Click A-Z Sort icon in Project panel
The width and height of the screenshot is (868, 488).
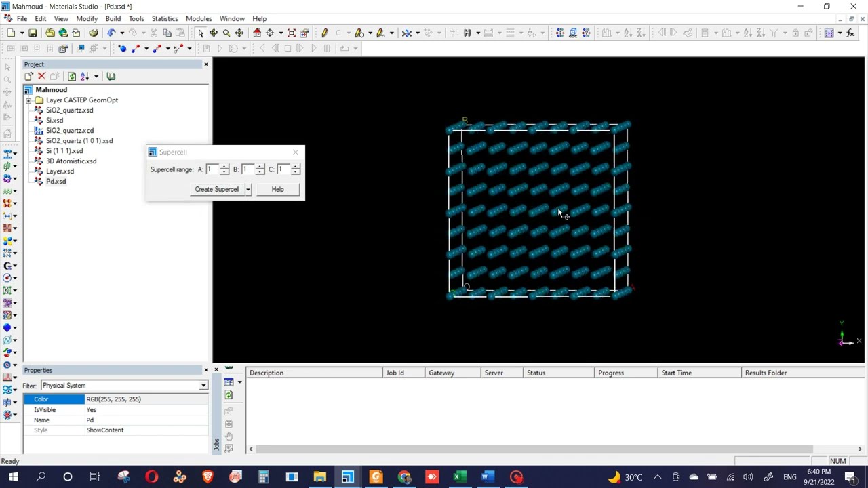click(85, 77)
